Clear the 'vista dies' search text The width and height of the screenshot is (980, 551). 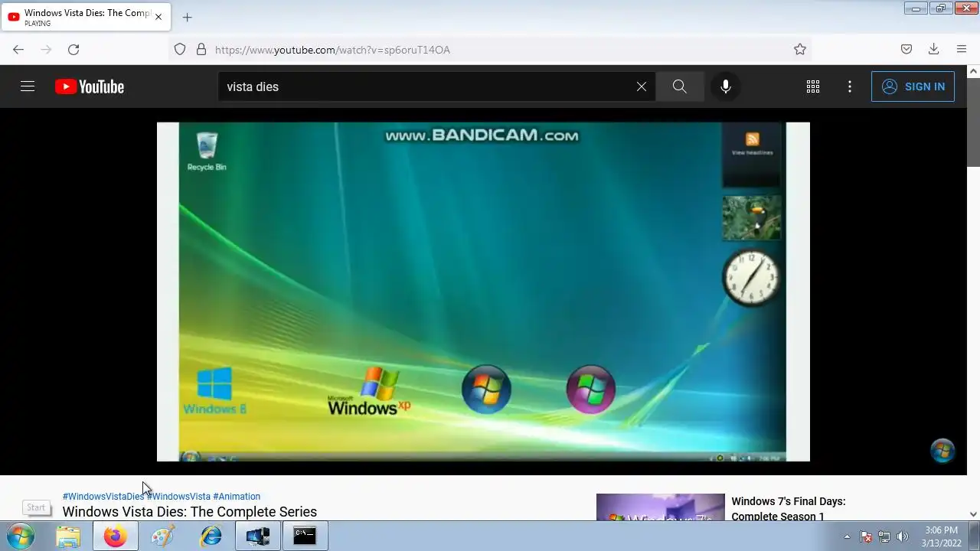tap(642, 86)
